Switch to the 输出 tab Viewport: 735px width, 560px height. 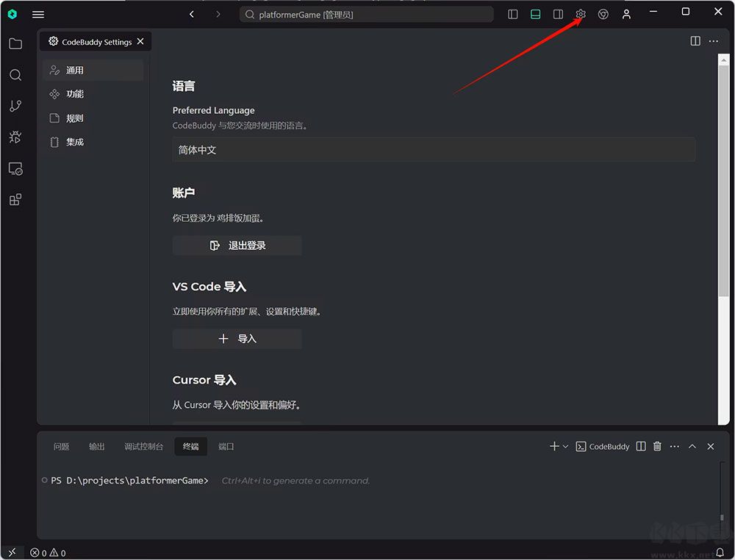point(96,446)
